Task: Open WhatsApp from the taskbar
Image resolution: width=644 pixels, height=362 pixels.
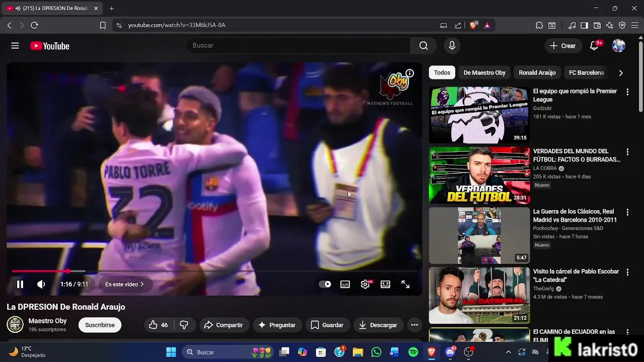Action: [376, 352]
